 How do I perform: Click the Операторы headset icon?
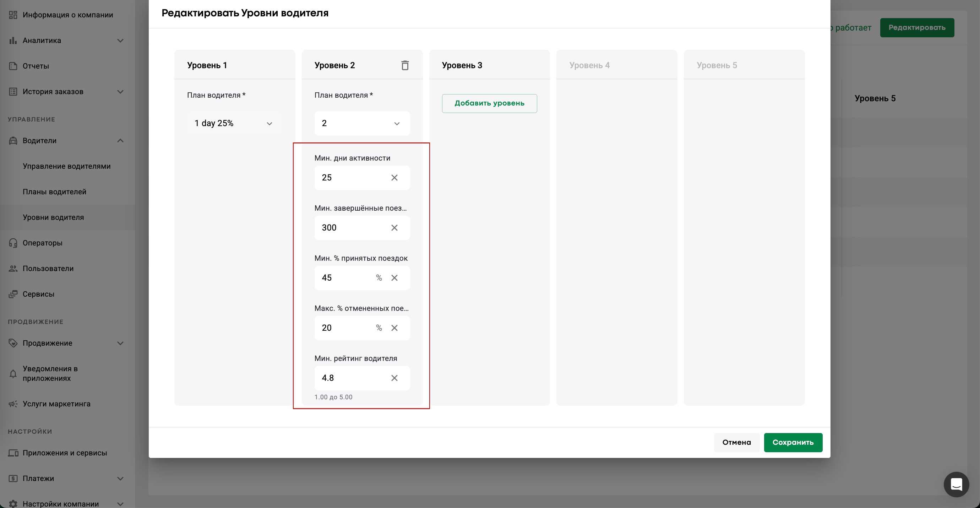13,243
